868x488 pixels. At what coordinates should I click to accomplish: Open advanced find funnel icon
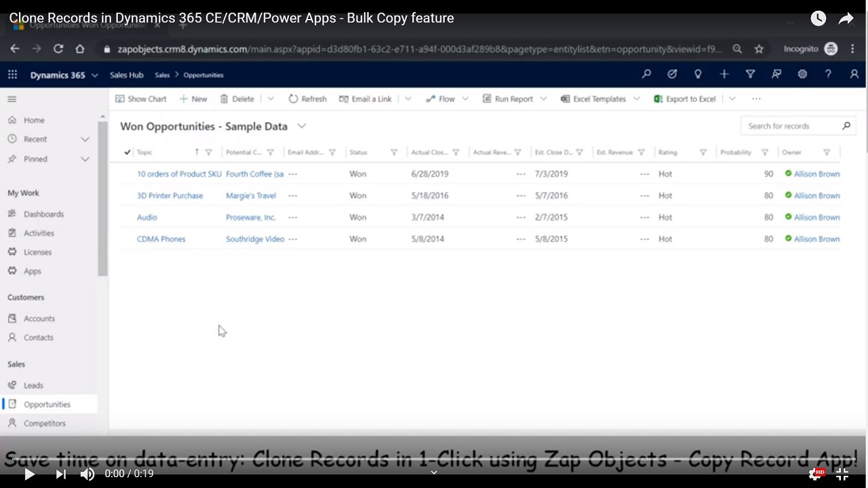click(x=750, y=75)
